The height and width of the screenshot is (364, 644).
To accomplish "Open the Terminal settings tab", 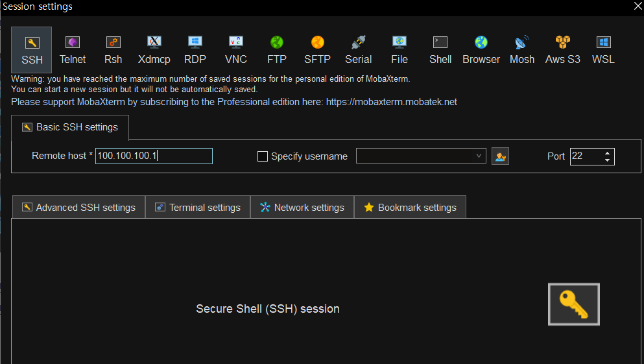I will point(198,208).
